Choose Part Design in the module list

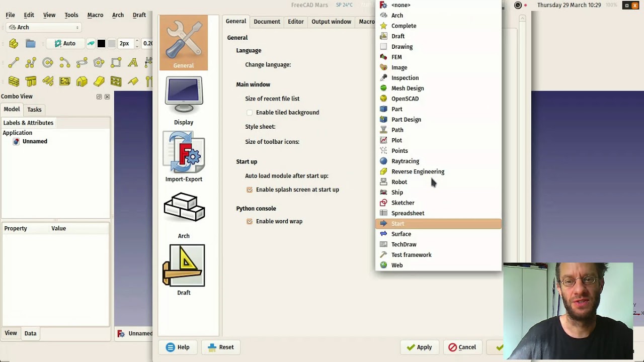click(438, 119)
